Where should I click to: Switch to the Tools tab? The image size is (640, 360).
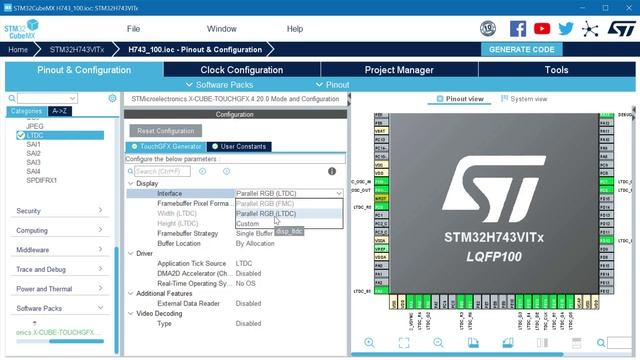pyautogui.click(x=556, y=70)
